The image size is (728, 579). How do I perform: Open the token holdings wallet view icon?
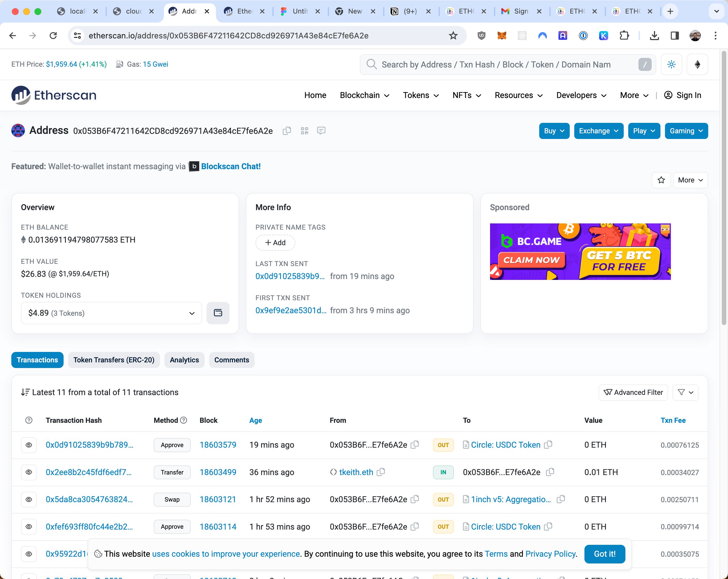coord(218,313)
